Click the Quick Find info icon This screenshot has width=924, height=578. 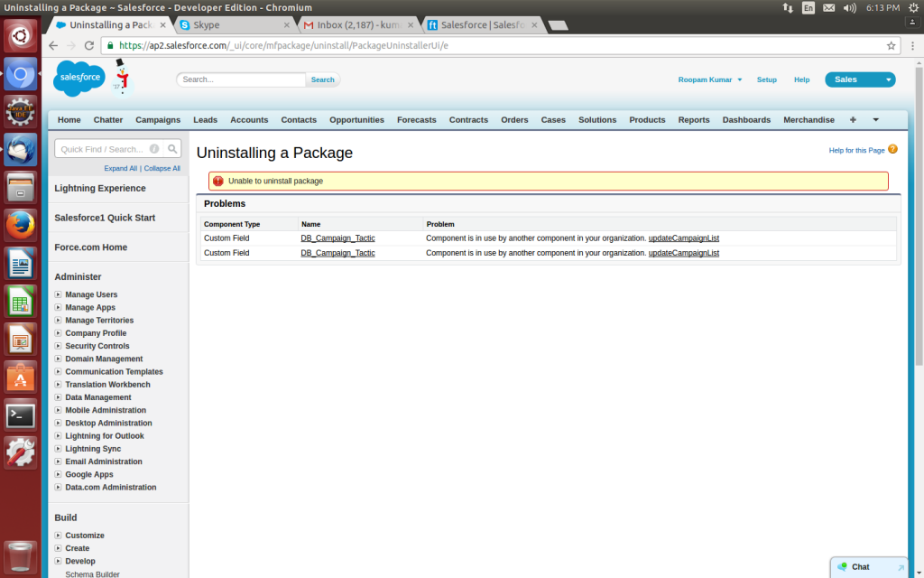coord(154,149)
